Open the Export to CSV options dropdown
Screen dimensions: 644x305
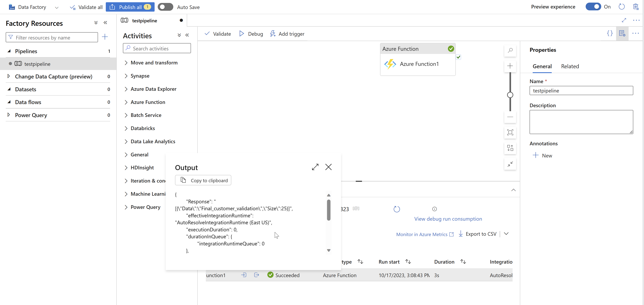[506, 234]
